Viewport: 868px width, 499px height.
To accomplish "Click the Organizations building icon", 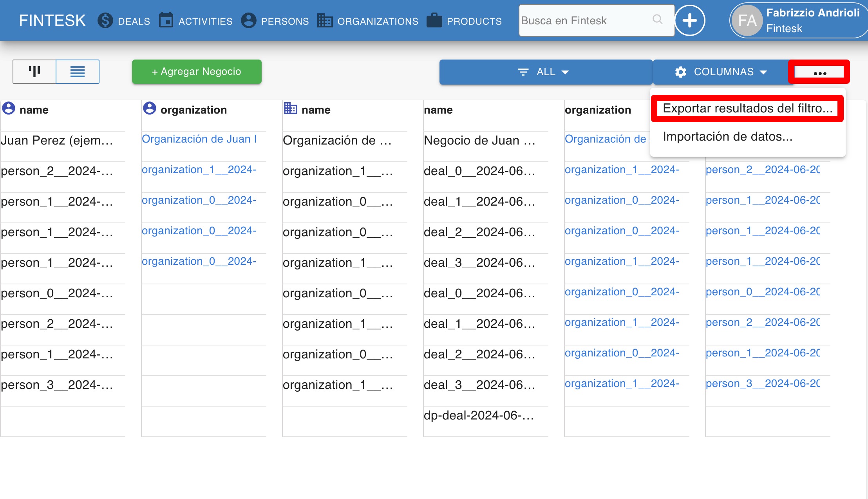I will click(x=325, y=20).
